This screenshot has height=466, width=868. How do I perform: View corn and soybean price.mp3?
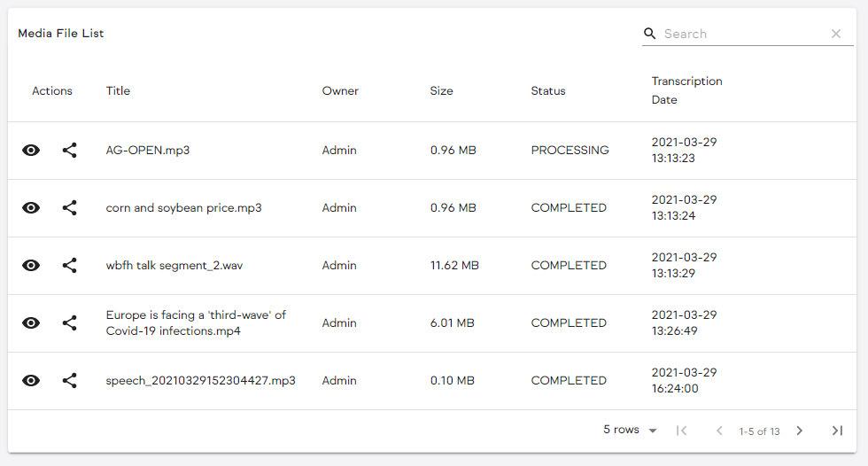31,207
